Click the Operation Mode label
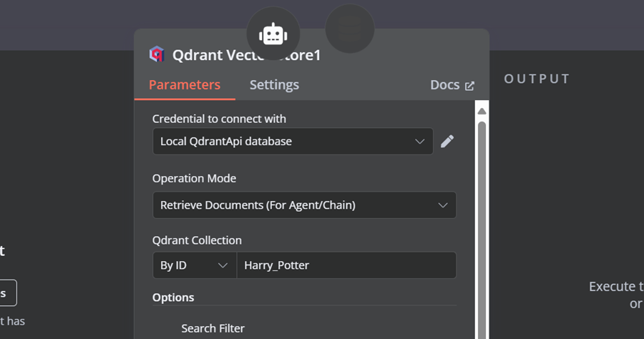Image resolution: width=644 pixels, height=339 pixels. tap(194, 178)
